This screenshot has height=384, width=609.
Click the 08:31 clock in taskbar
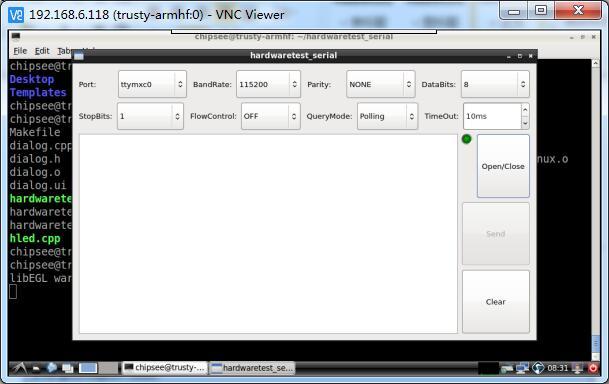click(x=557, y=368)
